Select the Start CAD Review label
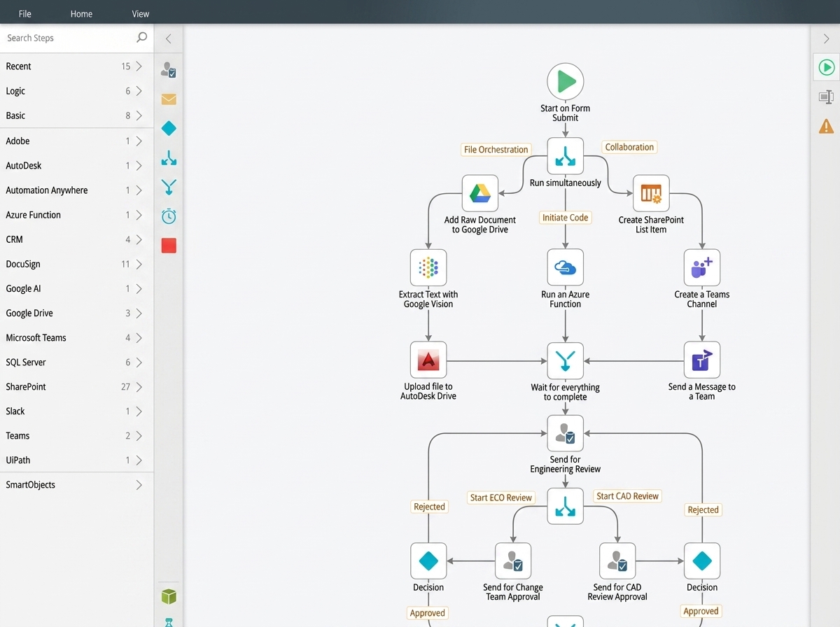This screenshot has height=627, width=840. pyautogui.click(x=627, y=496)
